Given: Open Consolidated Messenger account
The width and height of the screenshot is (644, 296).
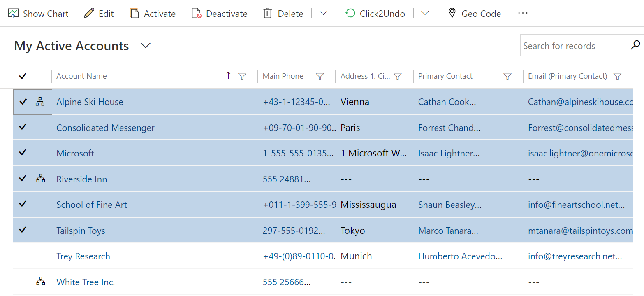Looking at the screenshot, I should point(105,128).
